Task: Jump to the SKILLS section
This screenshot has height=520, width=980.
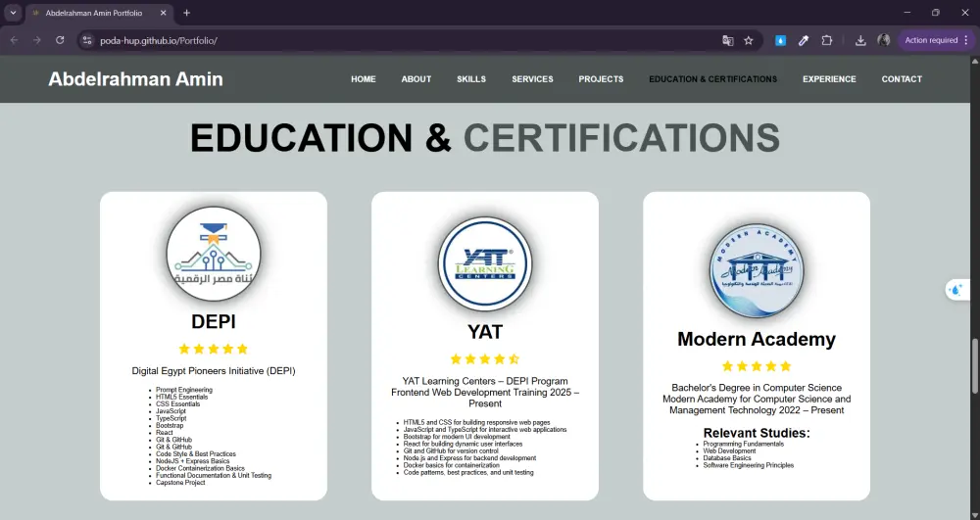Action: [x=471, y=79]
